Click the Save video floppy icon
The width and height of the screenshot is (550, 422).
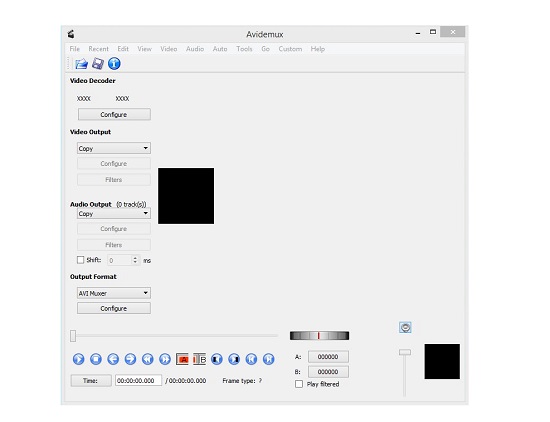98,63
